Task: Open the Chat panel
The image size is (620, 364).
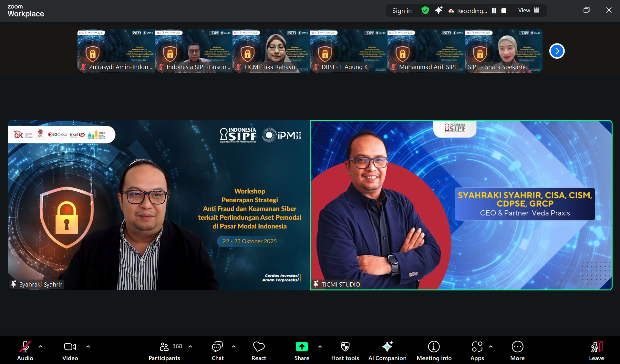Action: [x=218, y=350]
